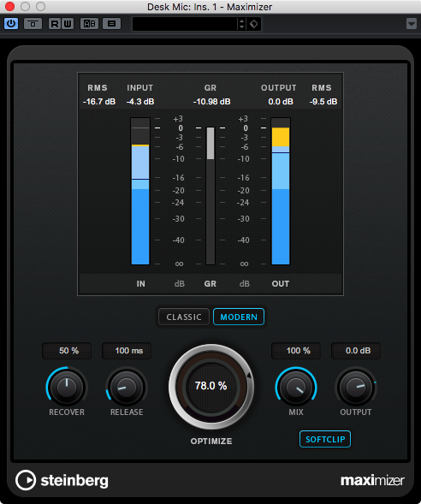
Task: Click the output RMS -9.5 dB readout
Action: pos(323,102)
